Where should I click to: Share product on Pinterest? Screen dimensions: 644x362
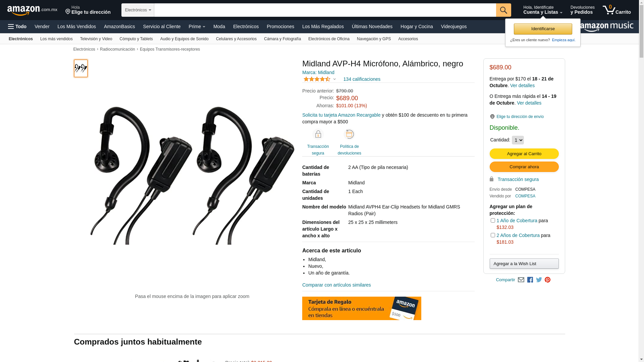547,280
